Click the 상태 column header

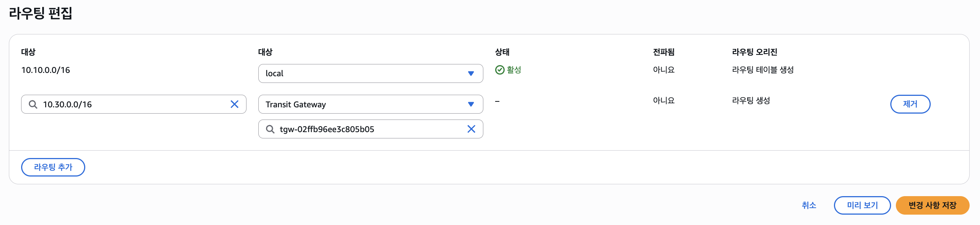[x=502, y=52]
